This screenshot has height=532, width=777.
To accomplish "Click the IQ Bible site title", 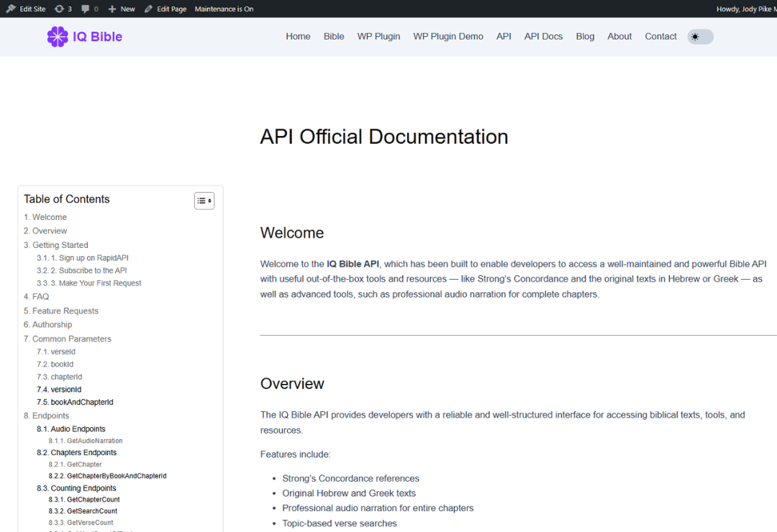I will [98, 37].
